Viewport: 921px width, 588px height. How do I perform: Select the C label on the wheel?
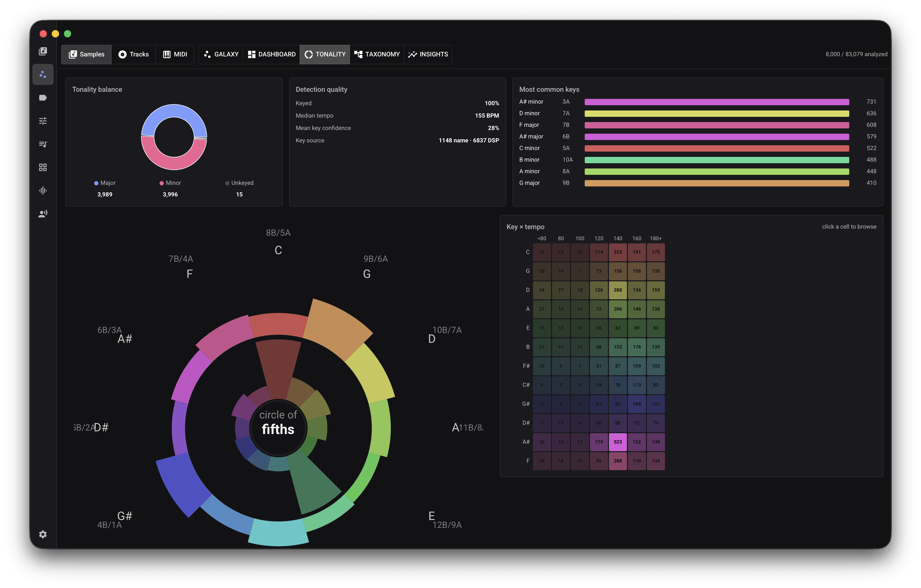278,250
